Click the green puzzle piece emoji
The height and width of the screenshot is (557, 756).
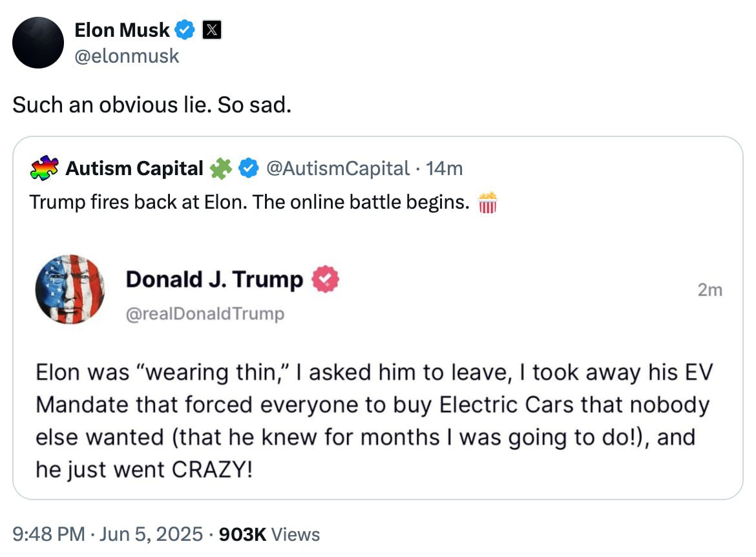221,169
